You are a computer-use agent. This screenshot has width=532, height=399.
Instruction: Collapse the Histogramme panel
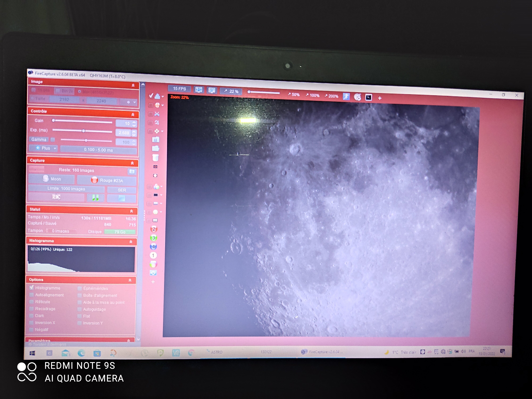(131, 242)
